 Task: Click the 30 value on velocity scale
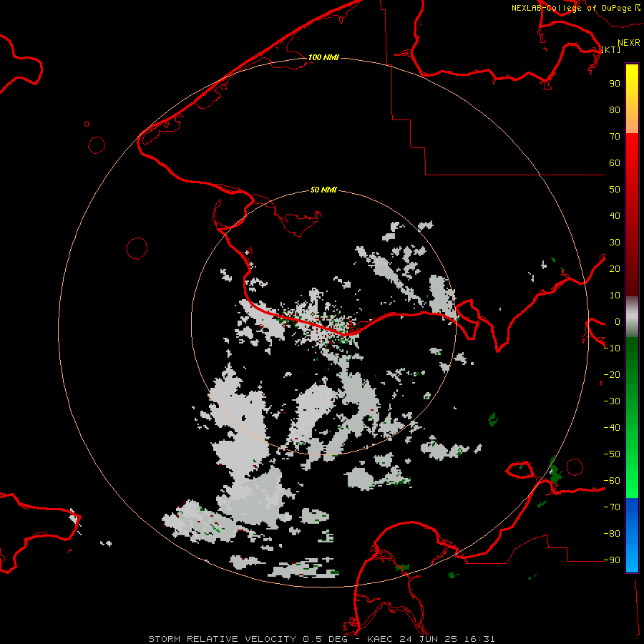click(615, 243)
